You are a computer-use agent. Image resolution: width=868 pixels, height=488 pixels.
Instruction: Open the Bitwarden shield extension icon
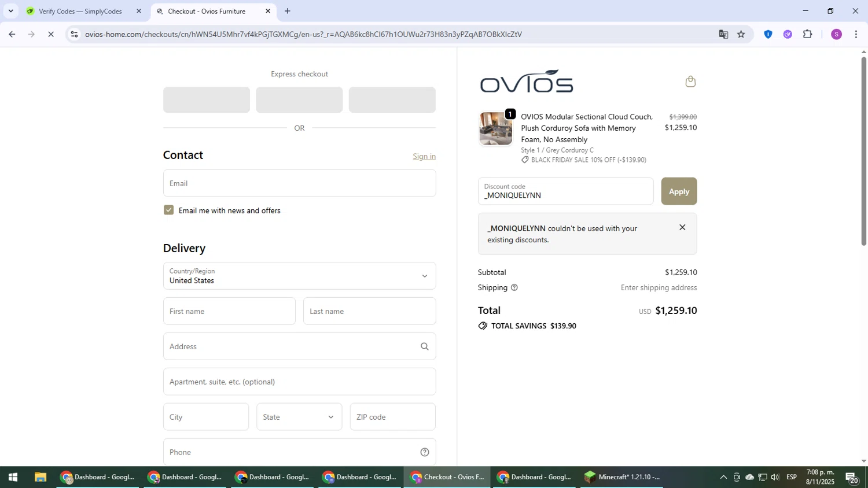point(768,34)
